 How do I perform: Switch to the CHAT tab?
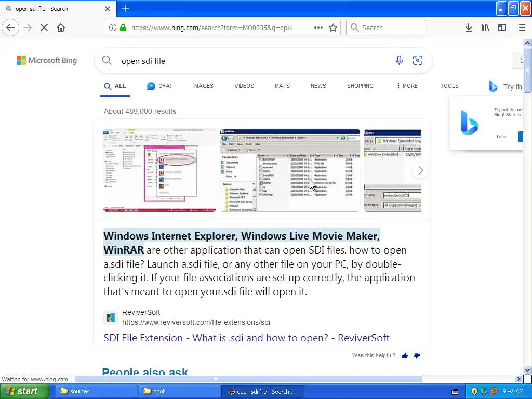[160, 86]
